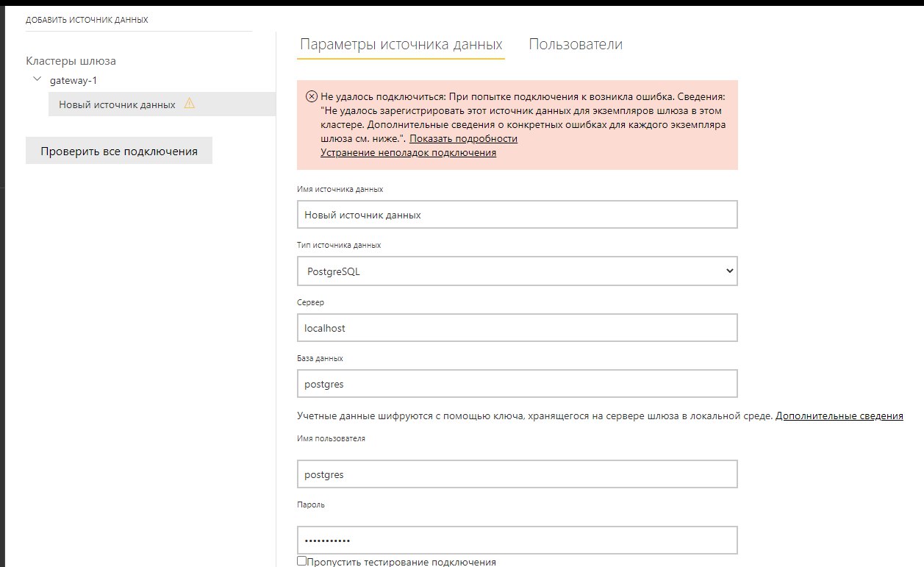Click the Пароль field label

tap(311, 505)
